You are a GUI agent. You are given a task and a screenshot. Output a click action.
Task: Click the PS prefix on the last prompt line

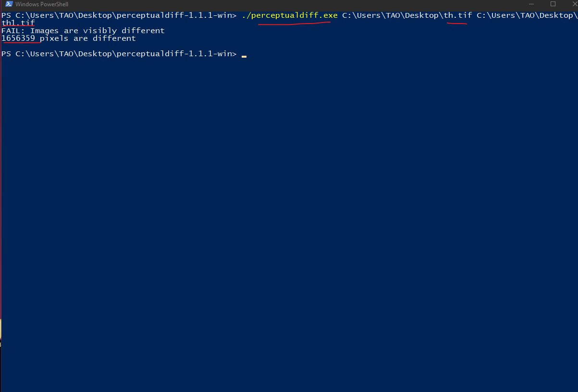(x=6, y=54)
